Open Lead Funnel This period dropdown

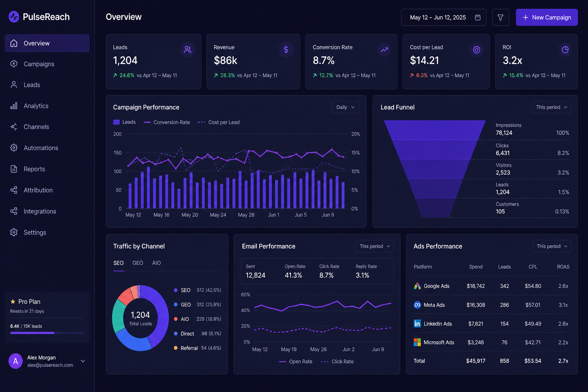[552, 107]
